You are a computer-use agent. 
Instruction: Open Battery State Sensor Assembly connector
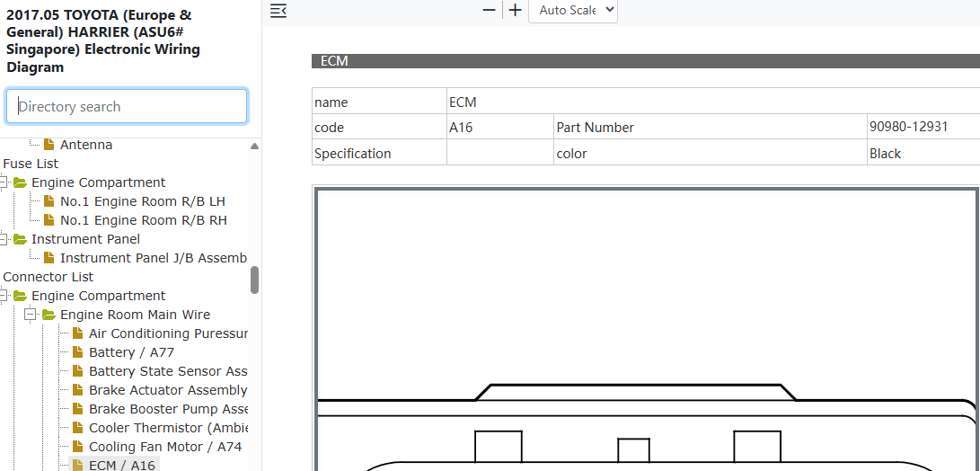tap(167, 371)
